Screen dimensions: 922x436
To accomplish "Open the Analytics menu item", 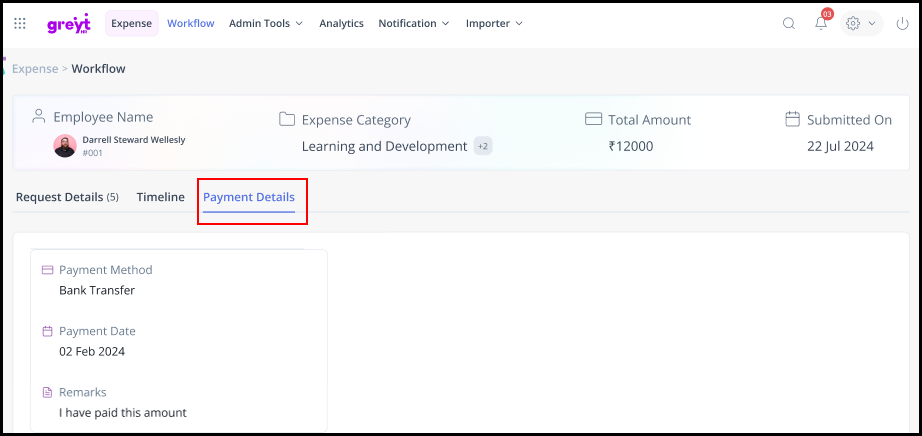I will [341, 23].
